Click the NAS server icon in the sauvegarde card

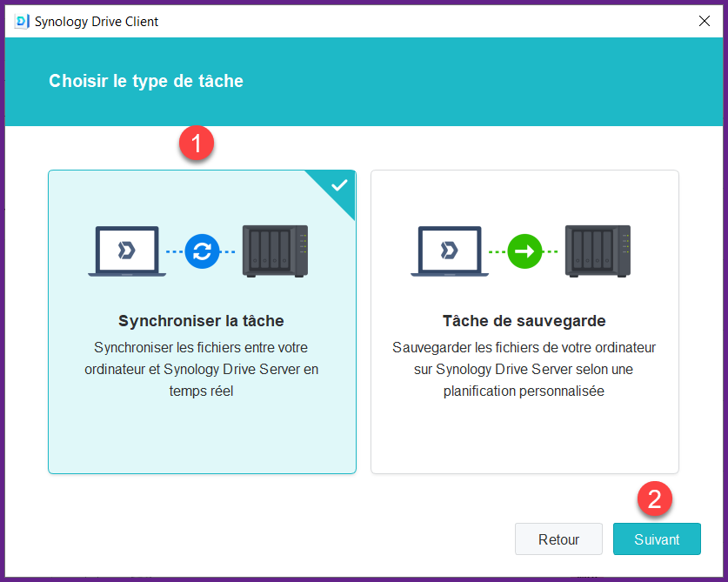[x=598, y=251]
